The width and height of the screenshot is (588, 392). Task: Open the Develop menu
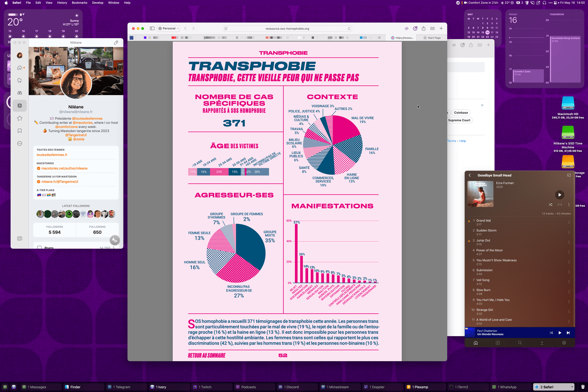tap(98, 3)
